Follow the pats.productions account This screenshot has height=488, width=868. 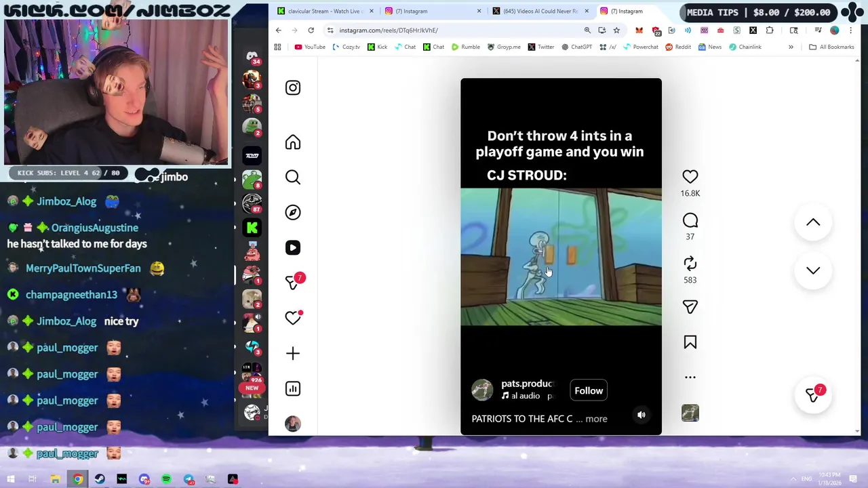tap(589, 390)
